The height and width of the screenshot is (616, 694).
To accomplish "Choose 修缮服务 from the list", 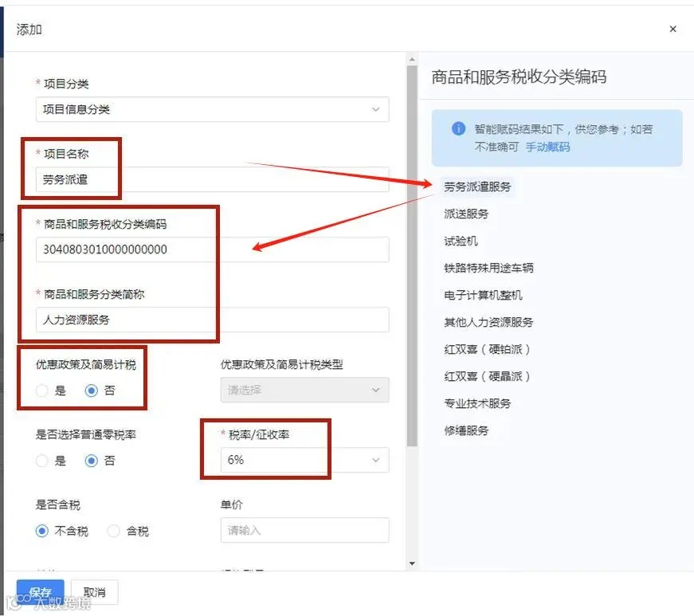I will tap(466, 430).
